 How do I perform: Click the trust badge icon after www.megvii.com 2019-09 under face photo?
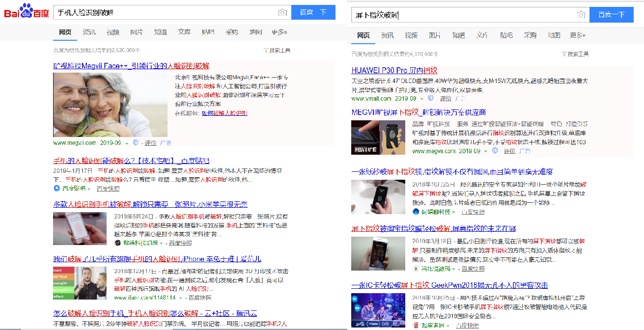click(x=135, y=143)
